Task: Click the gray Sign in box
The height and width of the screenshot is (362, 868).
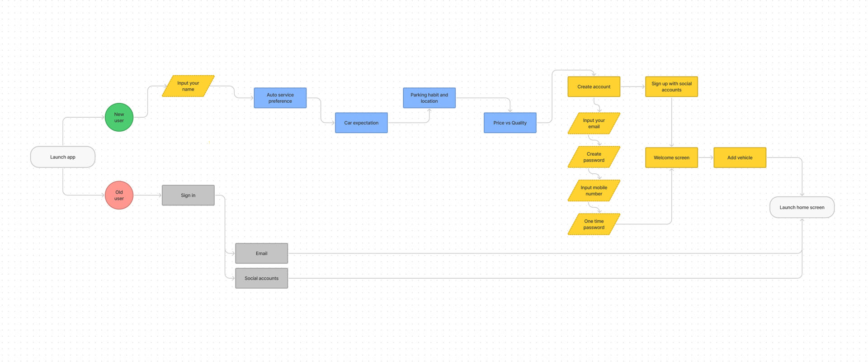Action: (188, 195)
